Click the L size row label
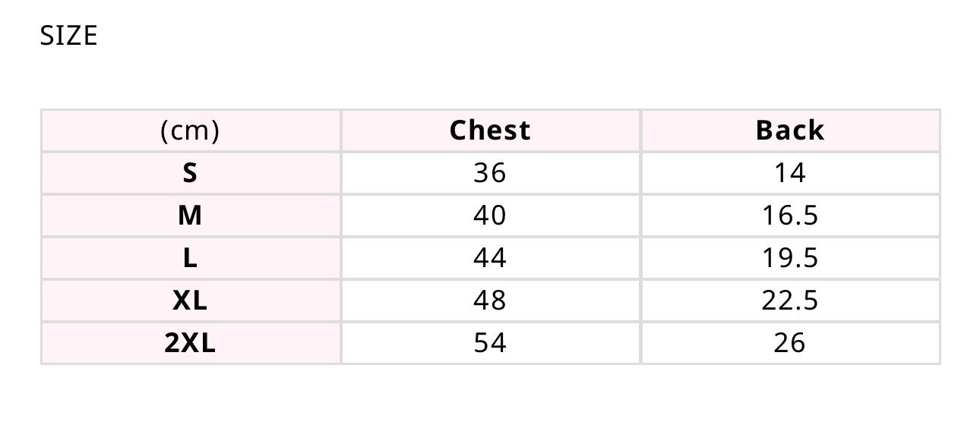The width and height of the screenshot is (980, 428). tap(190, 259)
